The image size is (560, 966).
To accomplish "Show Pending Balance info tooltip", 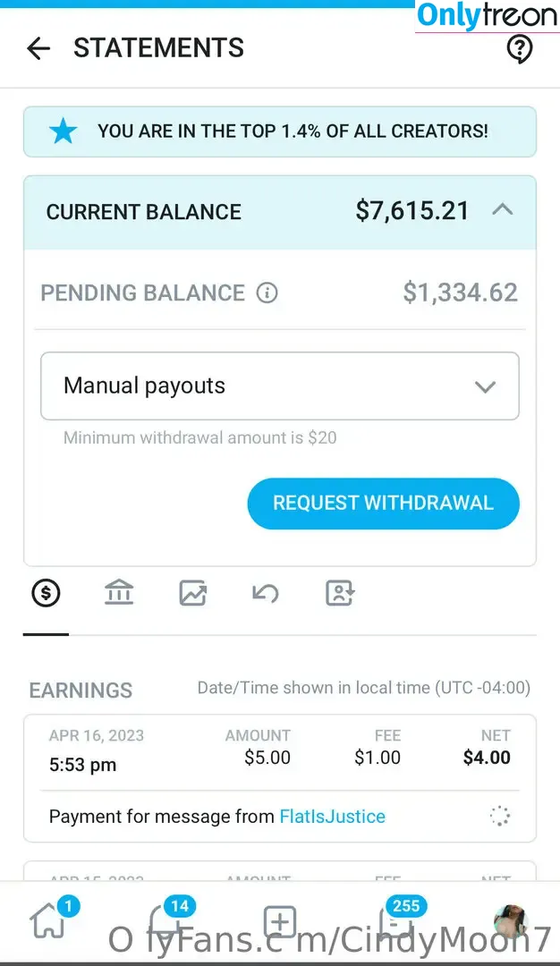I will pos(267,292).
